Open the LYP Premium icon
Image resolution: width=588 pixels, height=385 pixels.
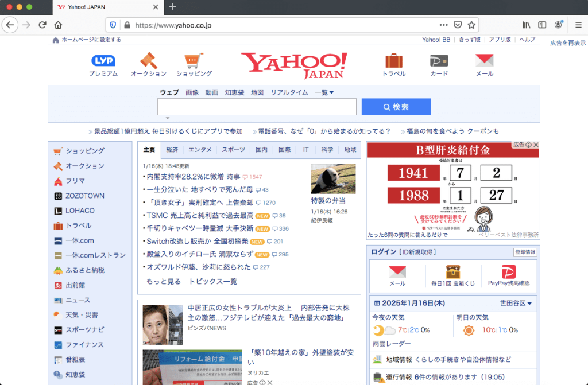click(x=103, y=61)
